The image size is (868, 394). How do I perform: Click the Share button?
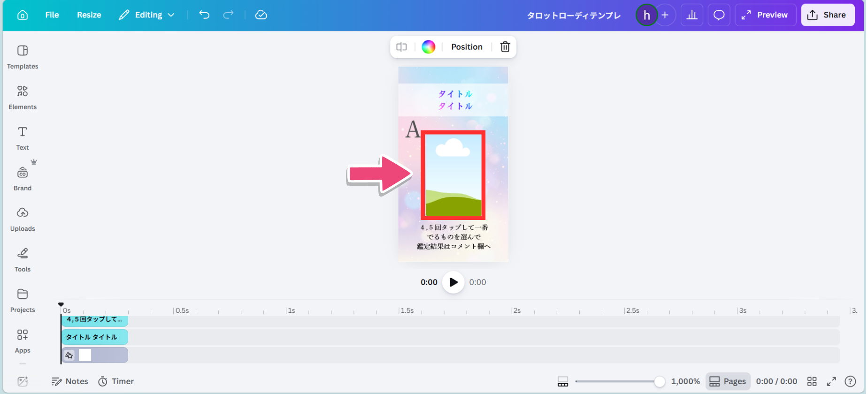pos(827,15)
